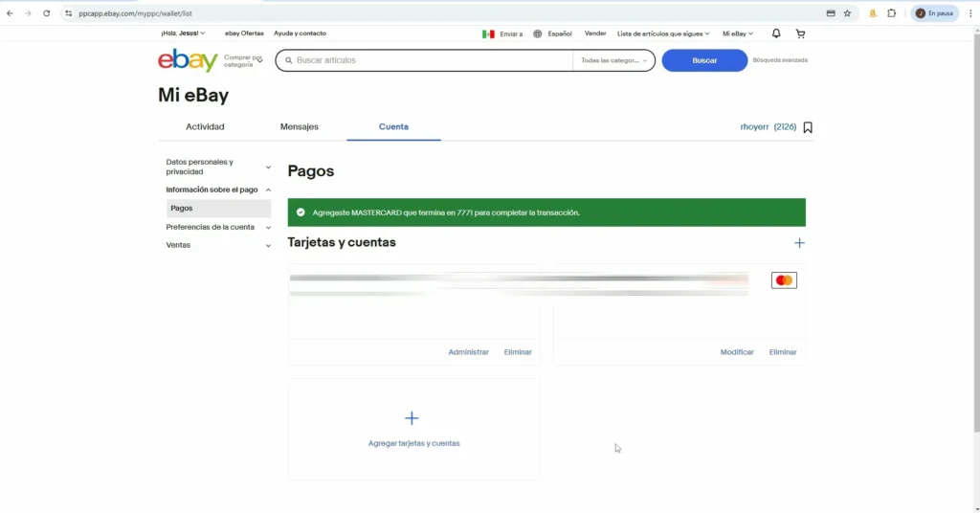Click the large plus icon in the add card tile
Image resolution: width=980 pixels, height=513 pixels.
(412, 418)
